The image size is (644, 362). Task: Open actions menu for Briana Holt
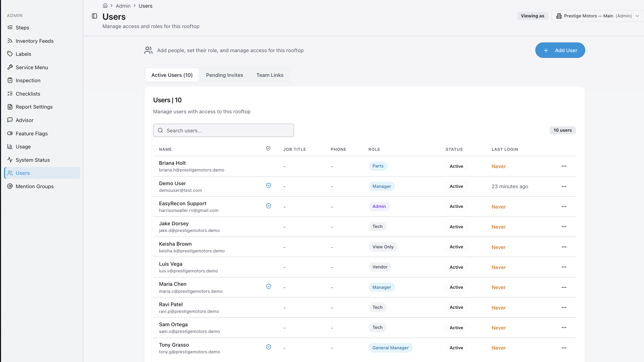564,166
